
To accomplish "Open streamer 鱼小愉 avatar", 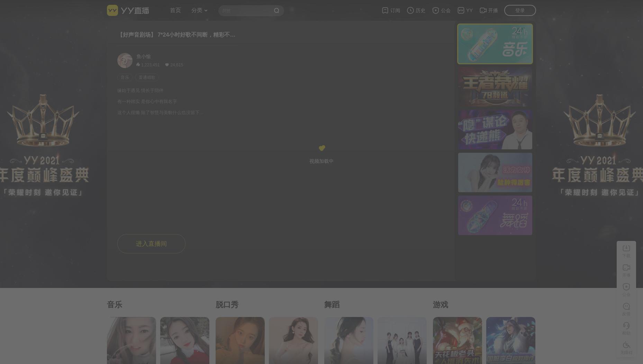I will click(125, 60).
